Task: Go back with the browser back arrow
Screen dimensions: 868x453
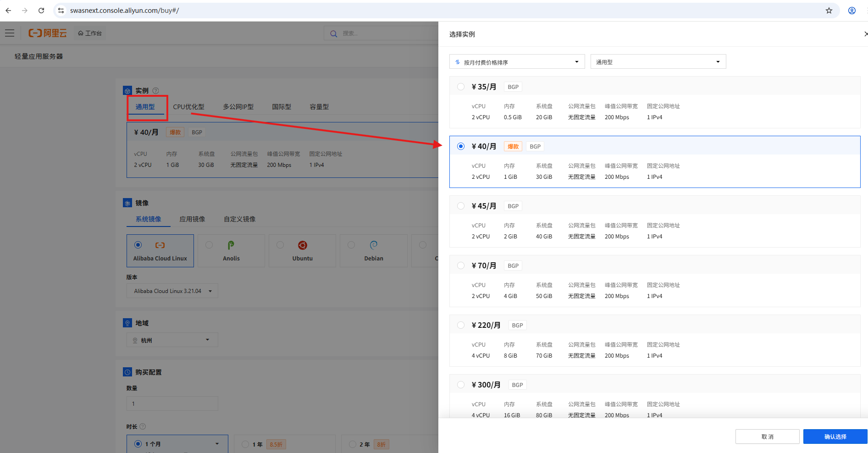Action: [x=8, y=11]
